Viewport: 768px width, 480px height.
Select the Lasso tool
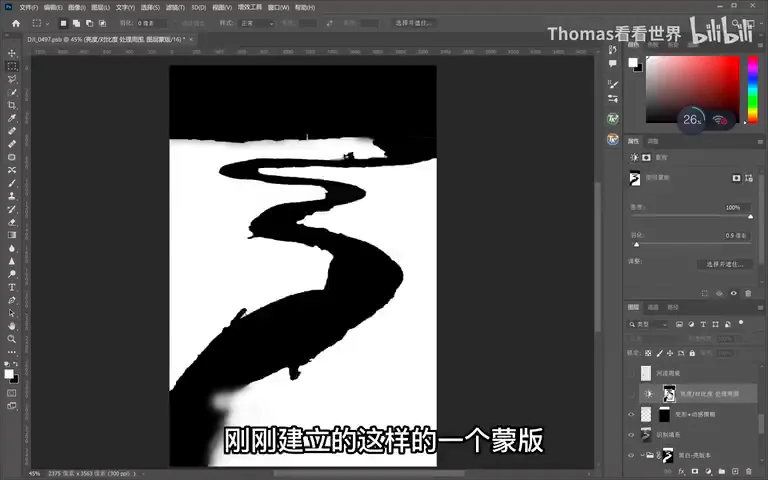(x=12, y=79)
